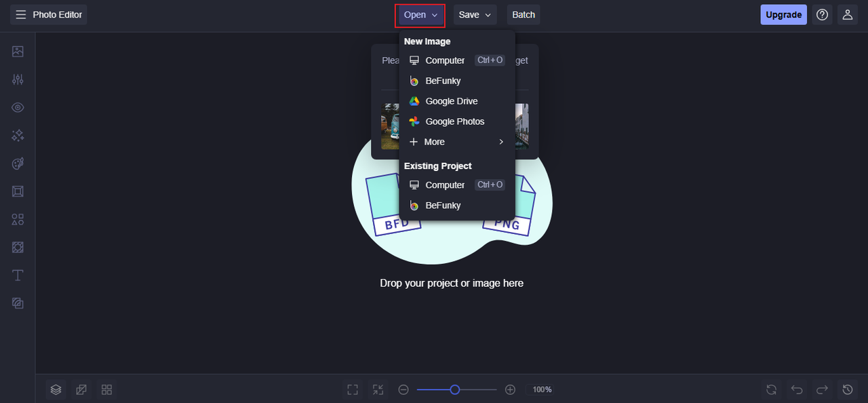Open the Overlays icon in sidebar
Image resolution: width=868 pixels, height=403 pixels.
pos(18,247)
